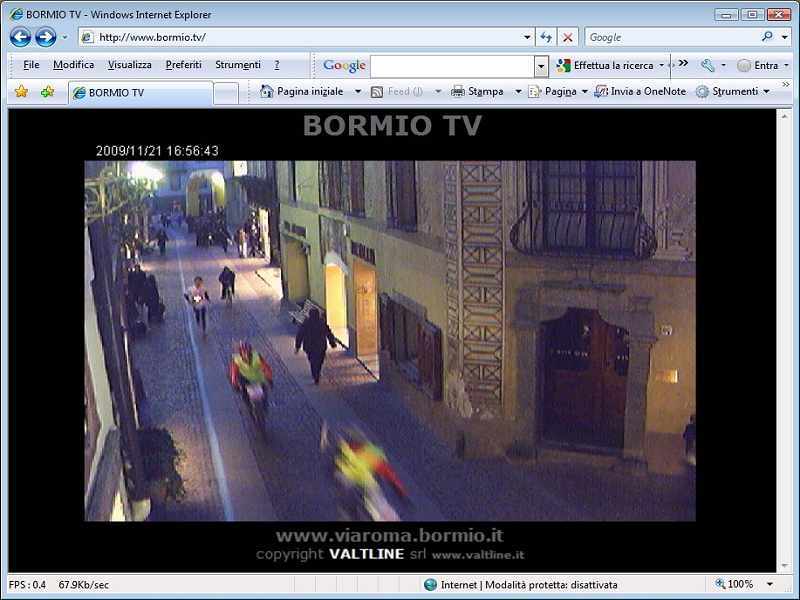Click Invia a OneNote button

pyautogui.click(x=640, y=91)
